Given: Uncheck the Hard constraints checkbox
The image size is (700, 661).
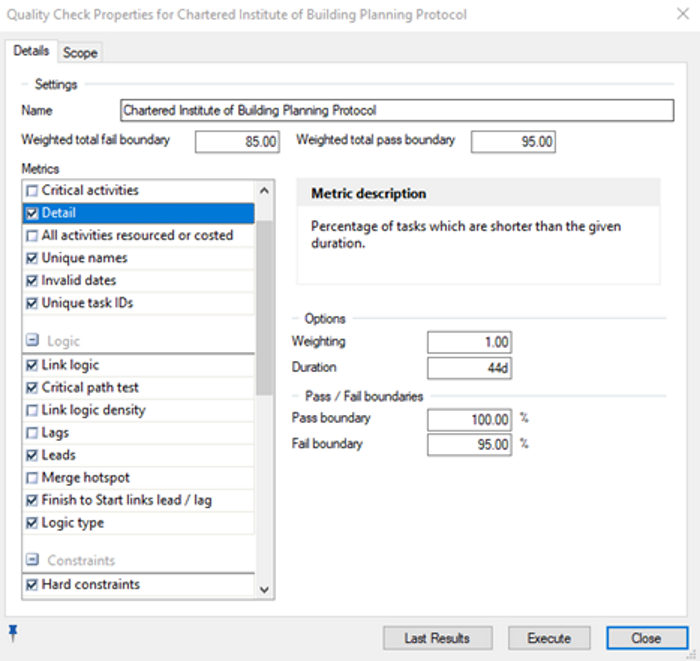Looking at the screenshot, I should (32, 585).
